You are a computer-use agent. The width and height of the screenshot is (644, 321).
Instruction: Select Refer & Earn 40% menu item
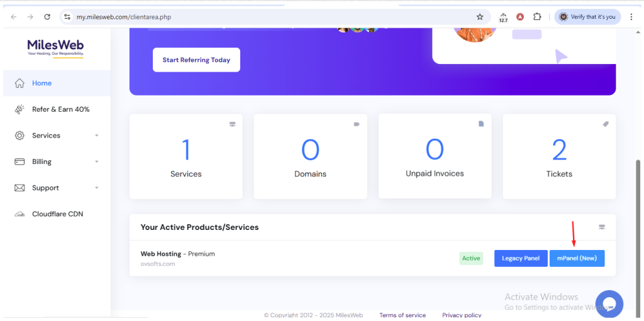(x=61, y=109)
